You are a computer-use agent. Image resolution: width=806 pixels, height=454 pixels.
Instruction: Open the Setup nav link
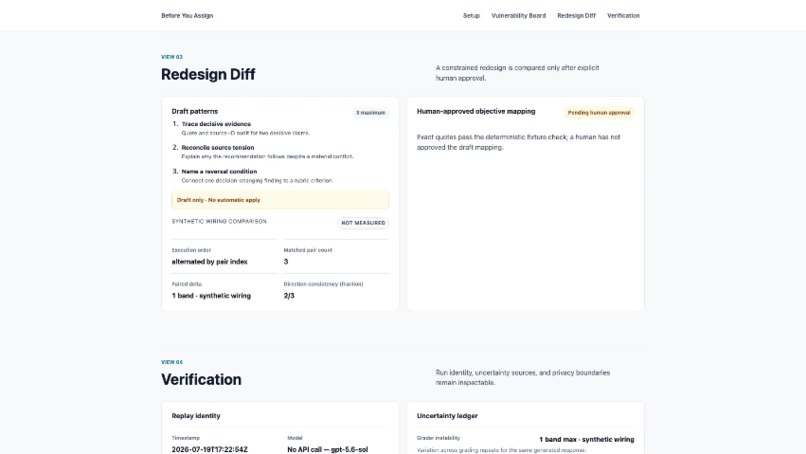click(471, 16)
